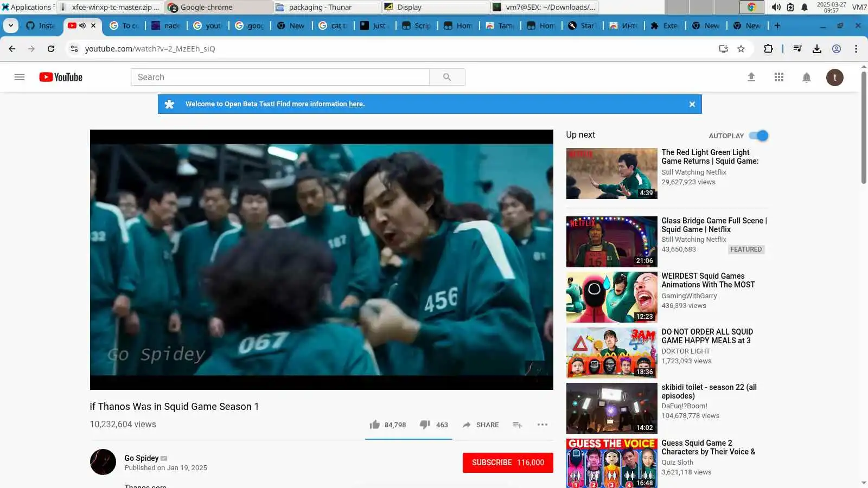Click the add to playlist icon
The width and height of the screenshot is (868, 488).
point(518,425)
